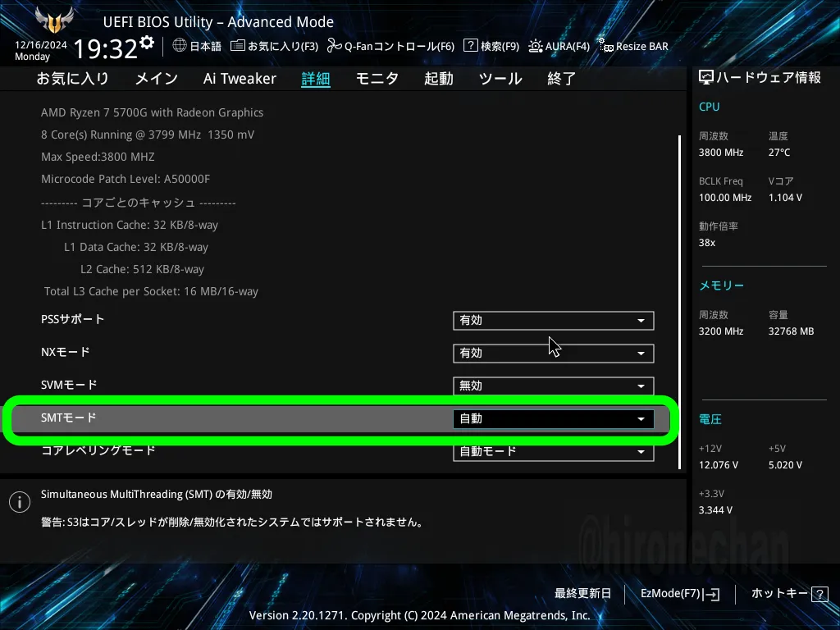Click the L2 Cache line
Screen dimensions: 840x630
tap(142, 269)
